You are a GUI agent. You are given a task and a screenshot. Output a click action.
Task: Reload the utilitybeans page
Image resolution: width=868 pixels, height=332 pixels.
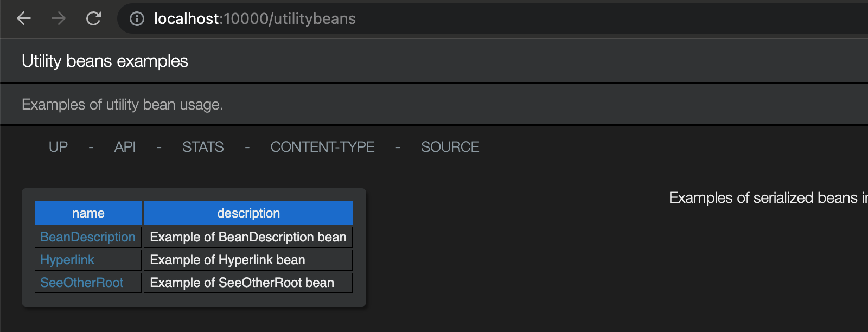(x=93, y=18)
